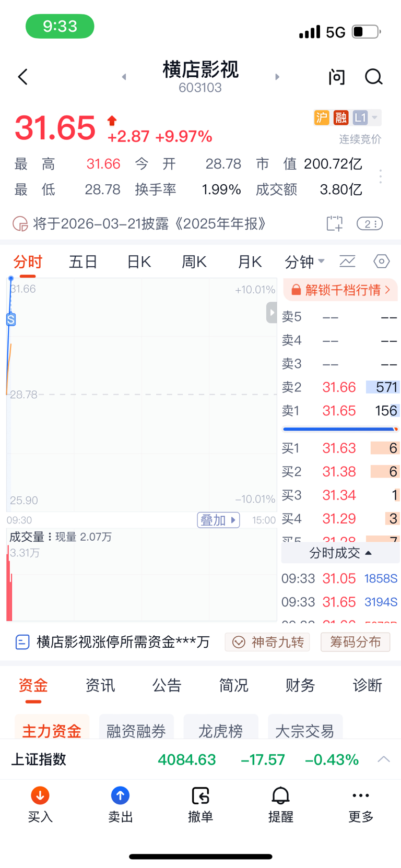Viewport: 401px width, 868px height.
Task: Switch to 日K chart tab
Action: 139,262
